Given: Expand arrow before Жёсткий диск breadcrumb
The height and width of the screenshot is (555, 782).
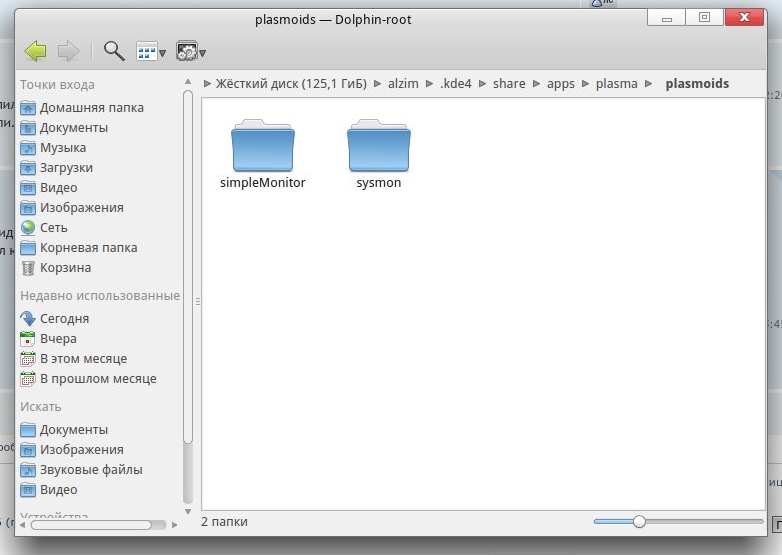Looking at the screenshot, I should tap(207, 83).
